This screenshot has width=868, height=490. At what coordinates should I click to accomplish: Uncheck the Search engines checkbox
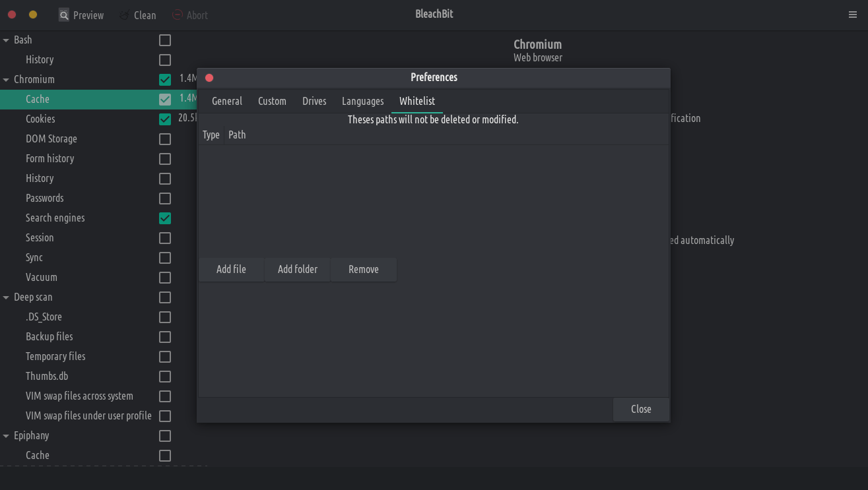[x=165, y=218]
